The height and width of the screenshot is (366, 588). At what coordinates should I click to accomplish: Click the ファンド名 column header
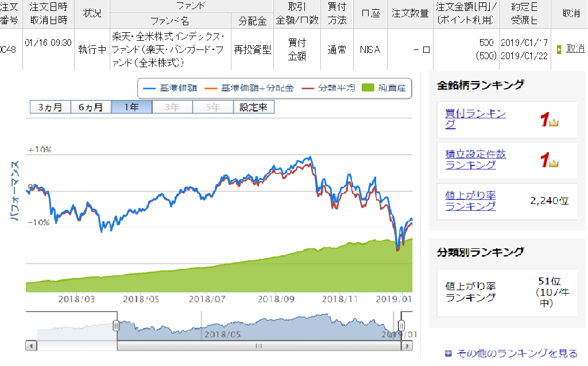coord(170,21)
